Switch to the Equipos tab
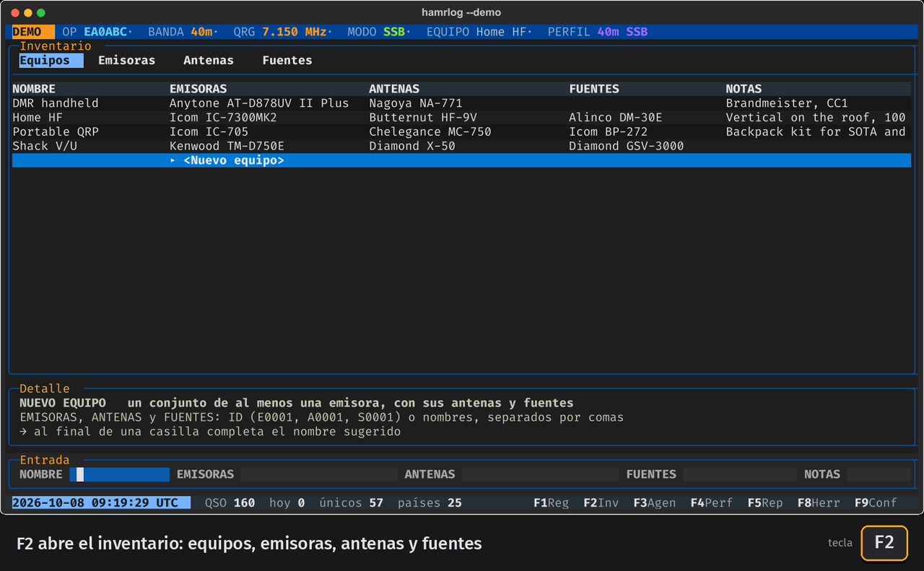The width and height of the screenshot is (924, 571). [51, 61]
